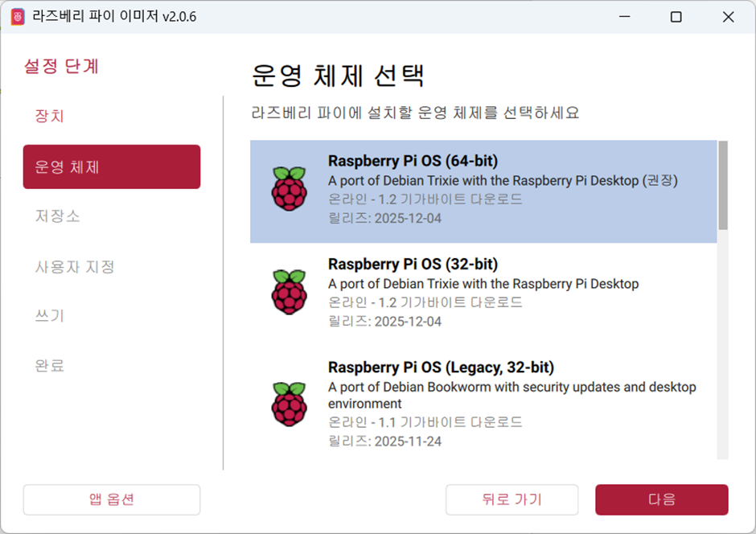Click the 운영 체제 선택 heading
Screen dimensions: 756x534
[338, 75]
